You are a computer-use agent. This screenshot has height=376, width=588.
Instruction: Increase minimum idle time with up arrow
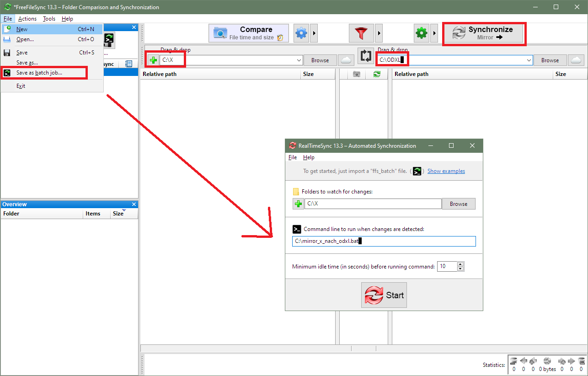tap(461, 264)
